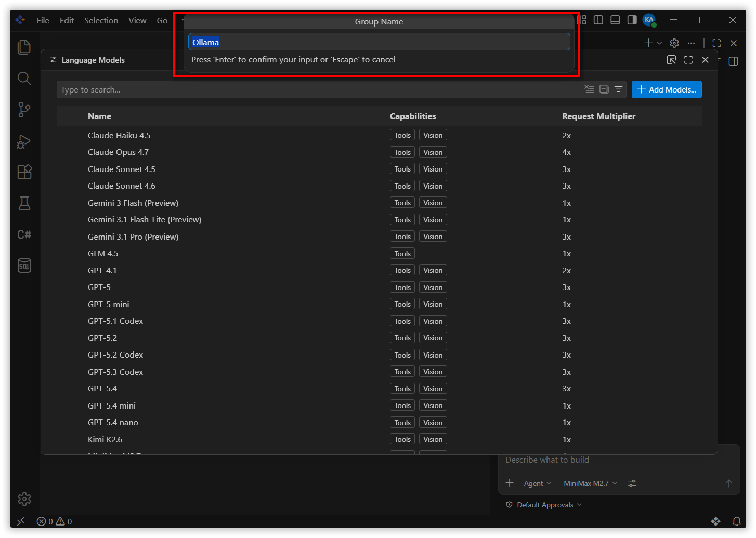Image resolution: width=756 pixels, height=538 pixels.
Task: Maximize the chat panel
Action: point(716,43)
